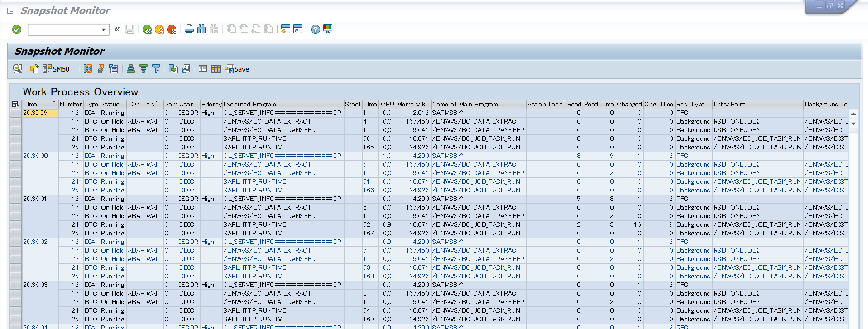Click the Customize Local Layout monitor icon
The width and height of the screenshot is (868, 329).
click(x=328, y=29)
